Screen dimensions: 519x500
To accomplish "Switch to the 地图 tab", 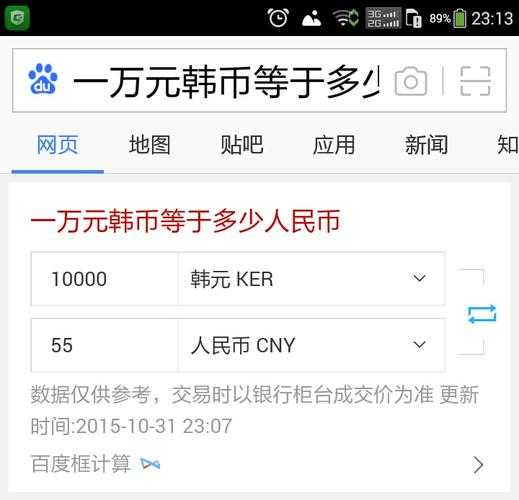I will point(150,145).
